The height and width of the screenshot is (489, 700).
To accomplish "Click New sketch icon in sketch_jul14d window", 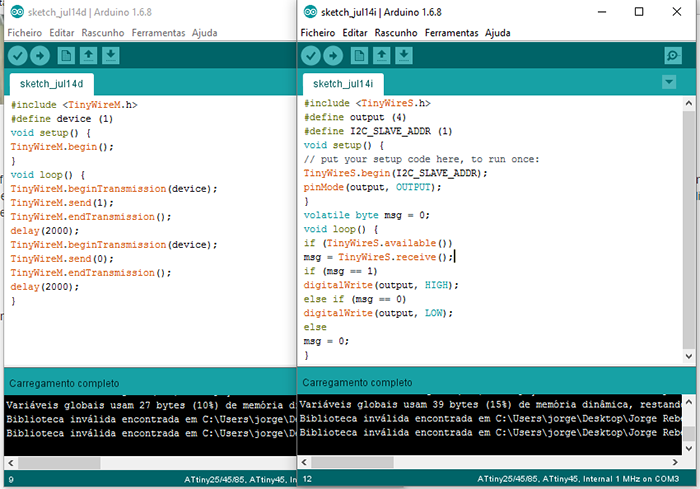I will point(66,56).
